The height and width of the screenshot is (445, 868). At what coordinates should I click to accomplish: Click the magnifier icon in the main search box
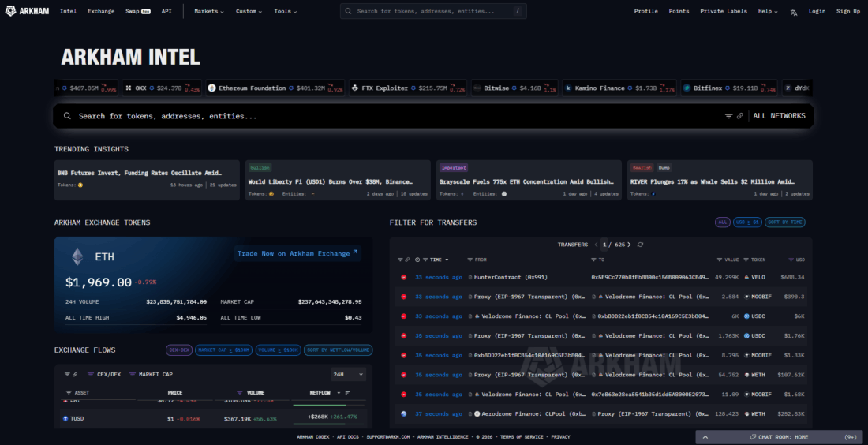(67, 116)
